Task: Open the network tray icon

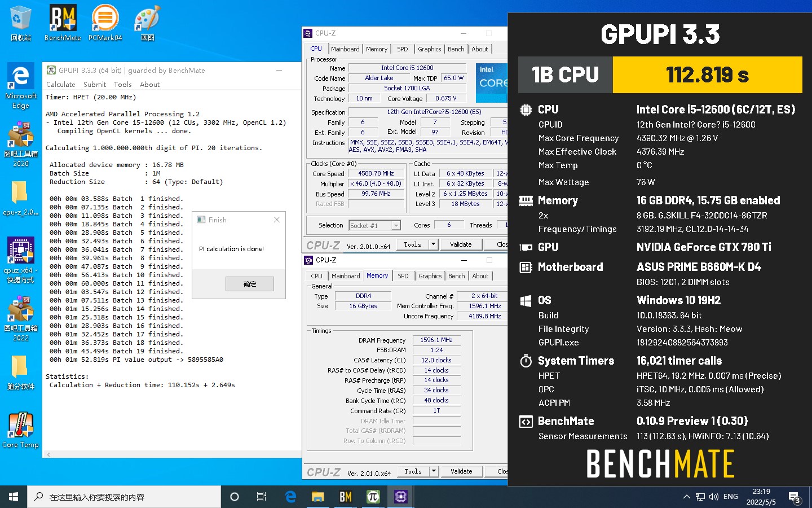Action: click(700, 497)
